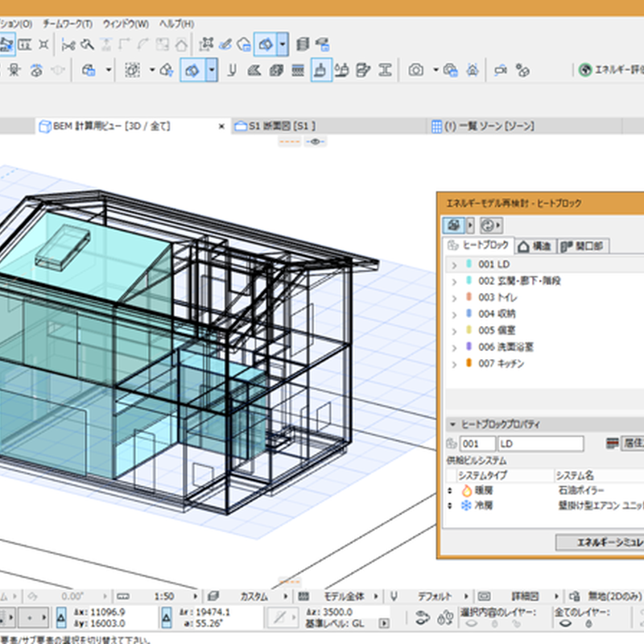This screenshot has width=644, height=644.
Task: Open the ヘルプ(H) menu
Action: coord(176,24)
